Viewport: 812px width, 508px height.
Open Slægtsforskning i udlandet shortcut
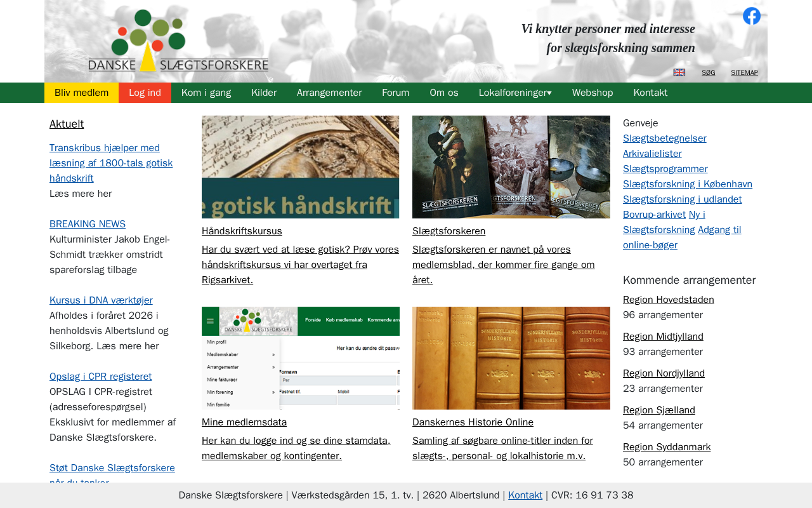pos(682,199)
